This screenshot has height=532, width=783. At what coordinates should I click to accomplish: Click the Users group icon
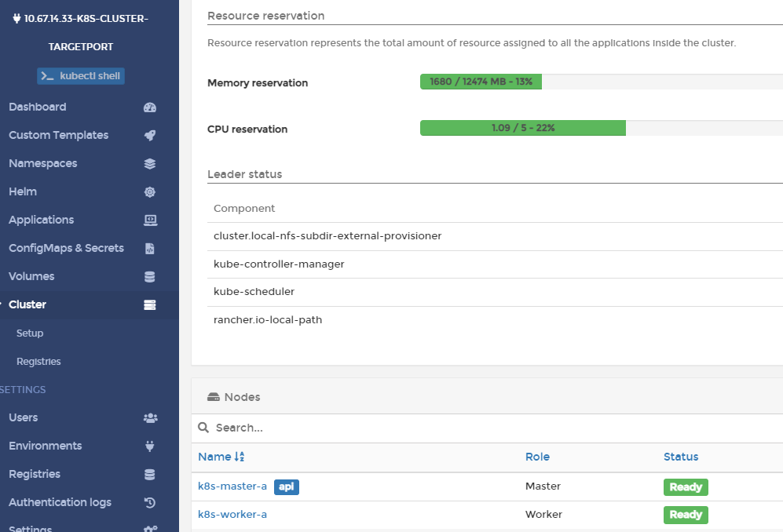(x=150, y=418)
